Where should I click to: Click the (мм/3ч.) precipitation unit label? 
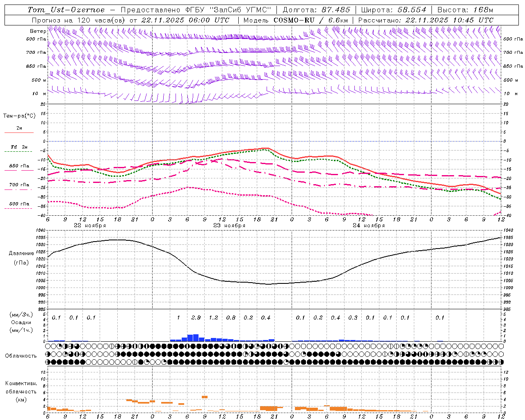pos(21,315)
